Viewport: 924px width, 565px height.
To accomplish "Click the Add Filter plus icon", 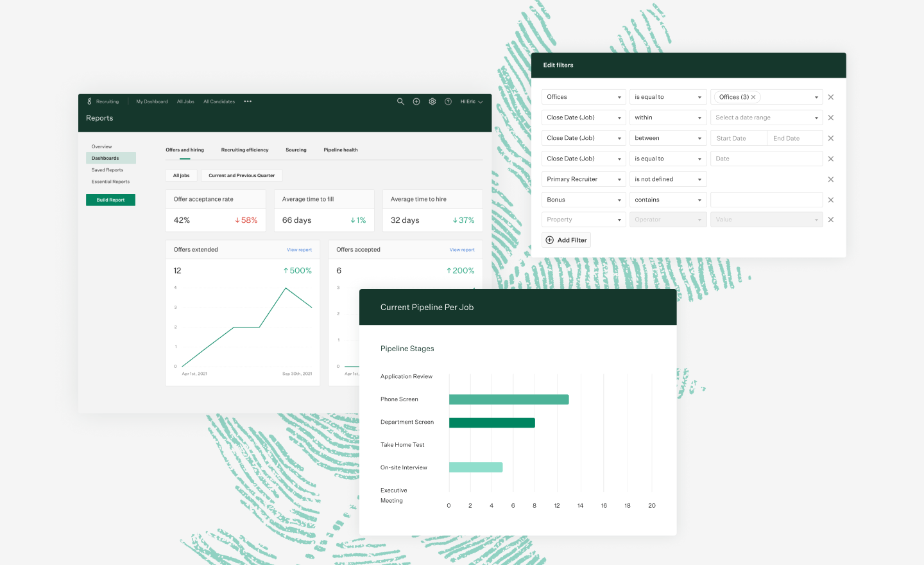I will pyautogui.click(x=549, y=239).
